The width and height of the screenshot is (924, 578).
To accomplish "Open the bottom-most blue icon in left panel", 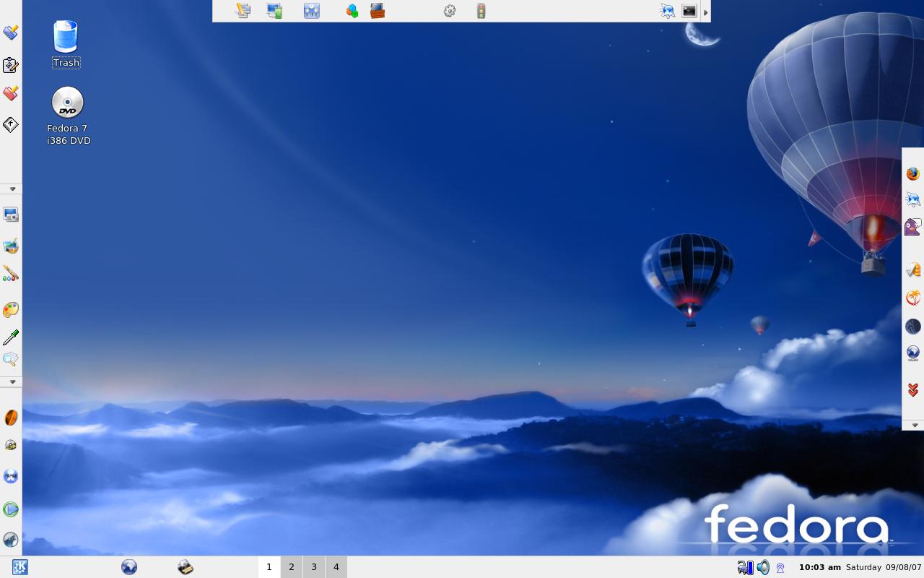I will point(11,540).
